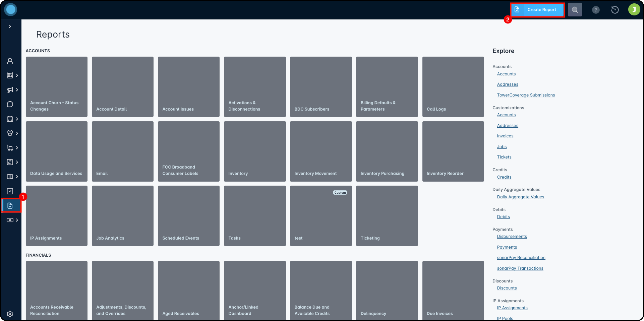Click the underlined IP Assignments link in Explore

(x=512, y=308)
